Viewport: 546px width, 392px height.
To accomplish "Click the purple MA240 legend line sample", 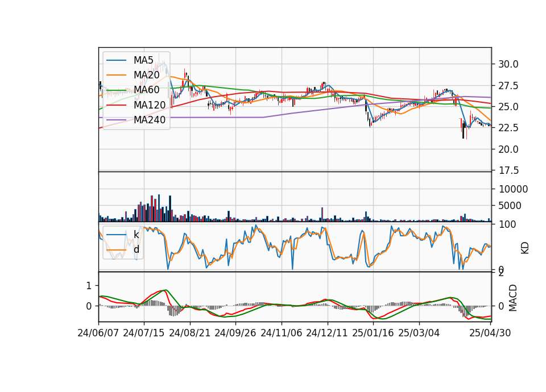I will [x=116, y=120].
